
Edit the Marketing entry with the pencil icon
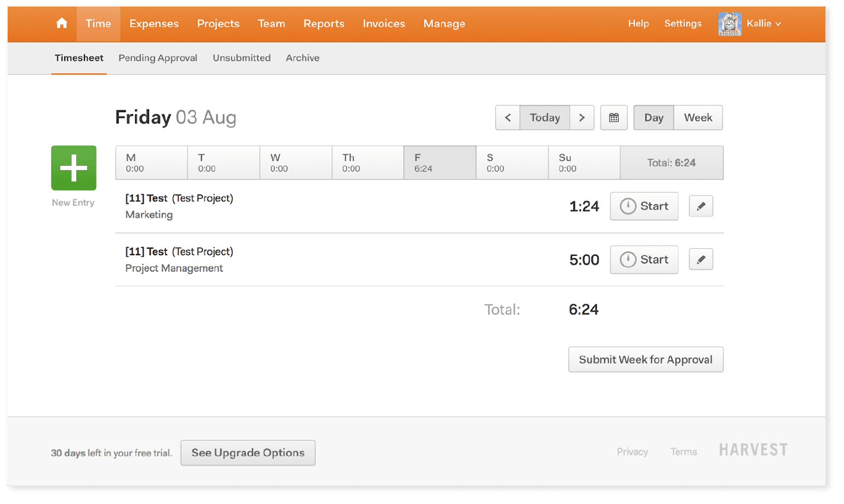click(700, 205)
